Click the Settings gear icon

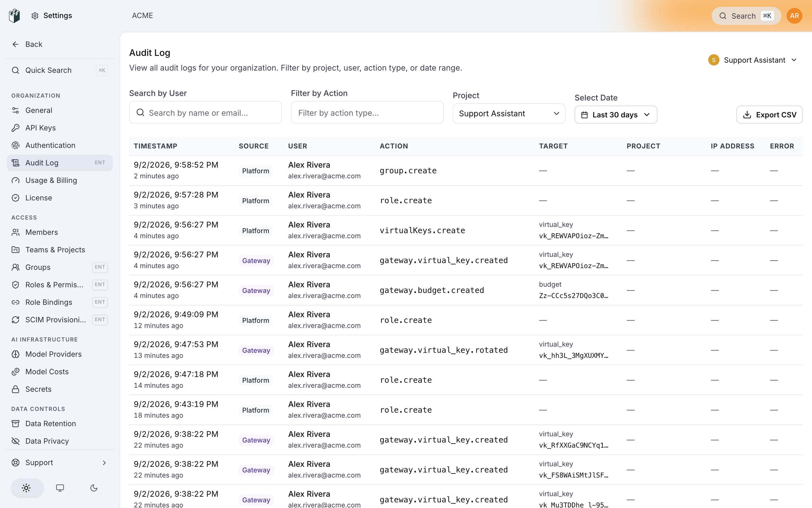pyautogui.click(x=35, y=16)
